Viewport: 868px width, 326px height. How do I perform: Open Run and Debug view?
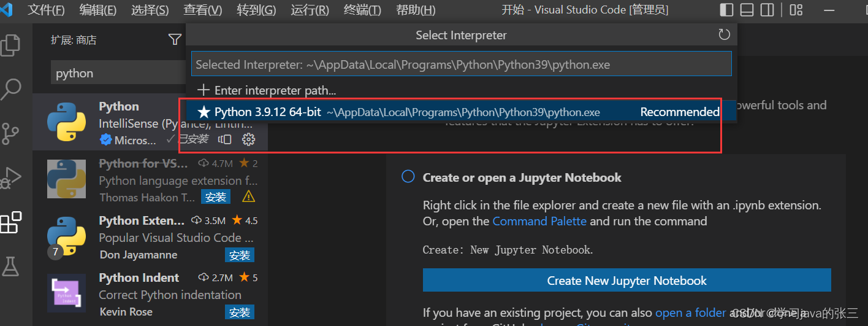tap(11, 177)
